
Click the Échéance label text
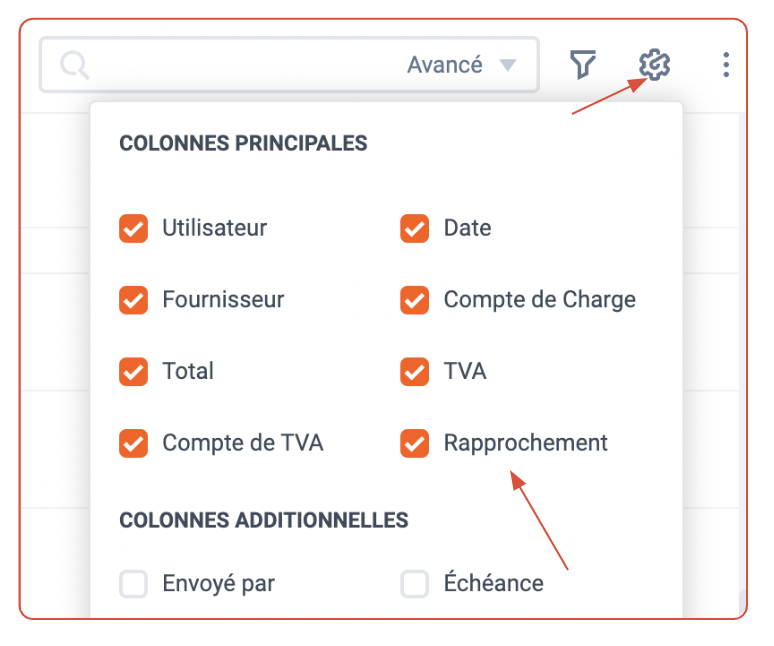coord(494,582)
